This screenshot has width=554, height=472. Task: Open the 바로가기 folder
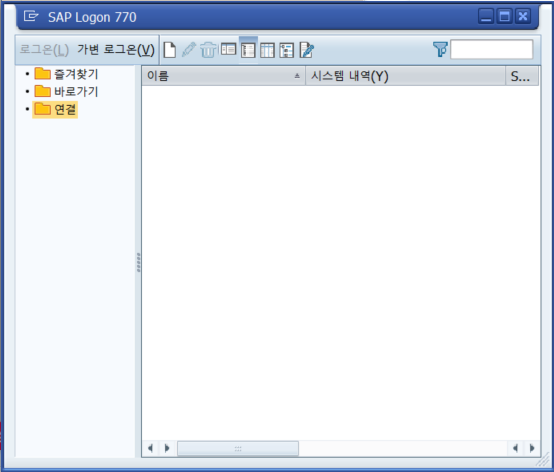(66, 92)
